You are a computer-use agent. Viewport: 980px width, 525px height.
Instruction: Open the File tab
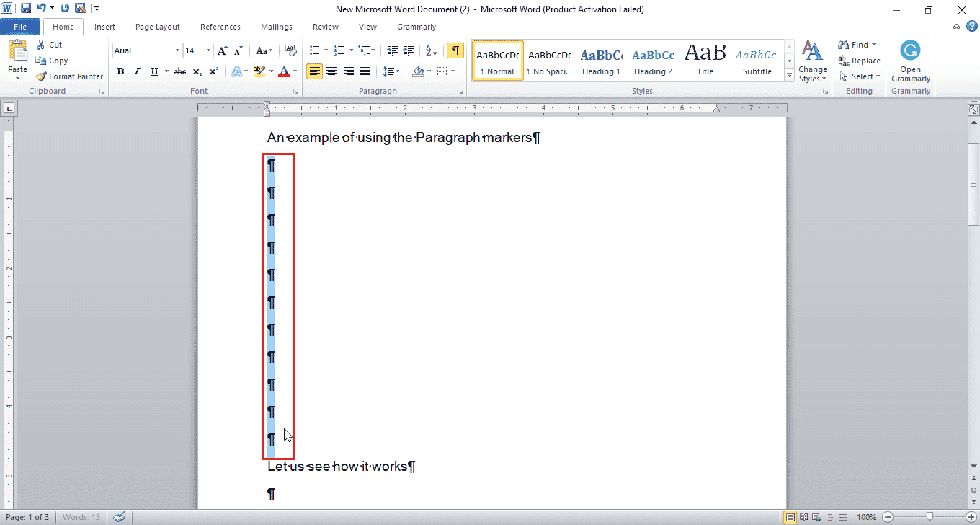[x=20, y=27]
